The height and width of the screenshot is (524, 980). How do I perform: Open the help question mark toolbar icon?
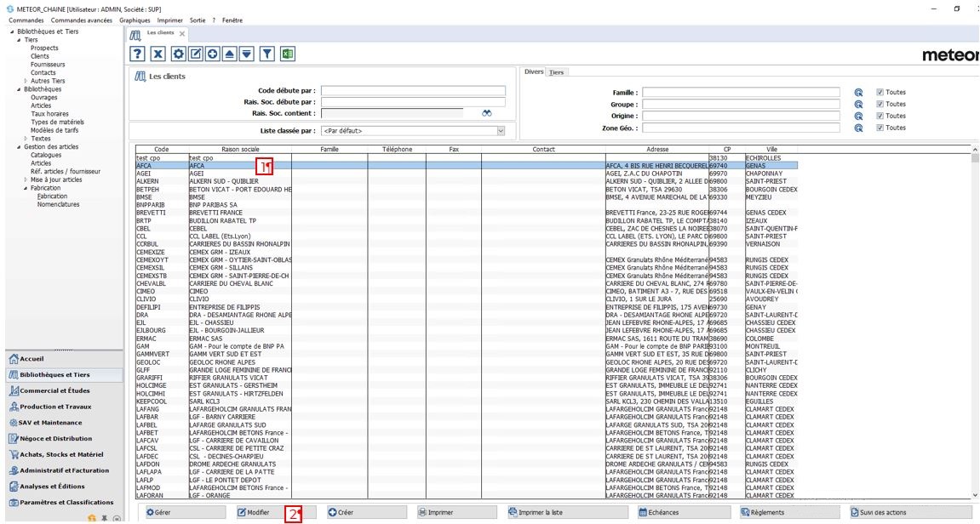pyautogui.click(x=137, y=54)
